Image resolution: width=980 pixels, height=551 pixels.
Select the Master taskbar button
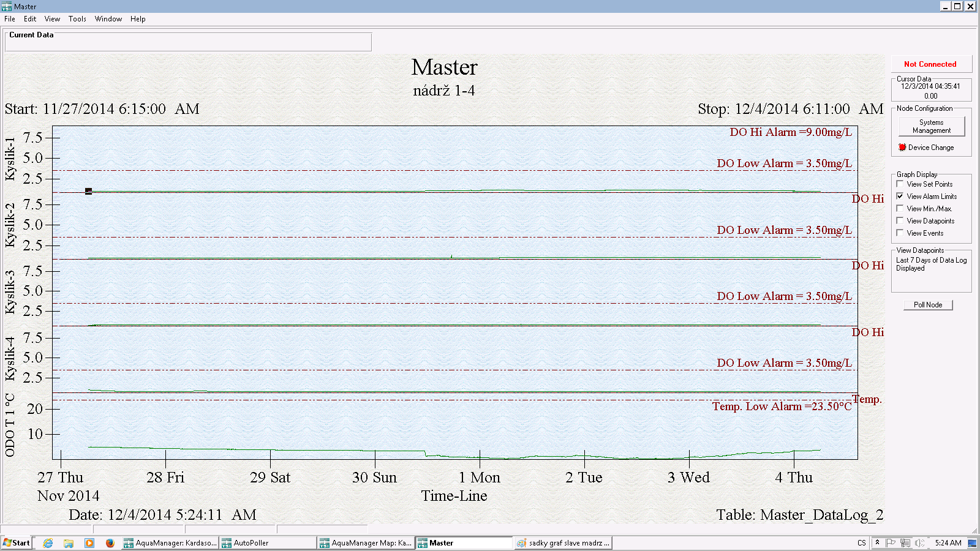pyautogui.click(x=464, y=543)
